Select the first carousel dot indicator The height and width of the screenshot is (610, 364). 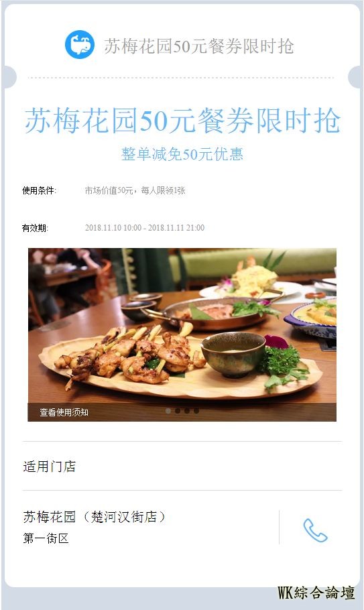pos(168,411)
